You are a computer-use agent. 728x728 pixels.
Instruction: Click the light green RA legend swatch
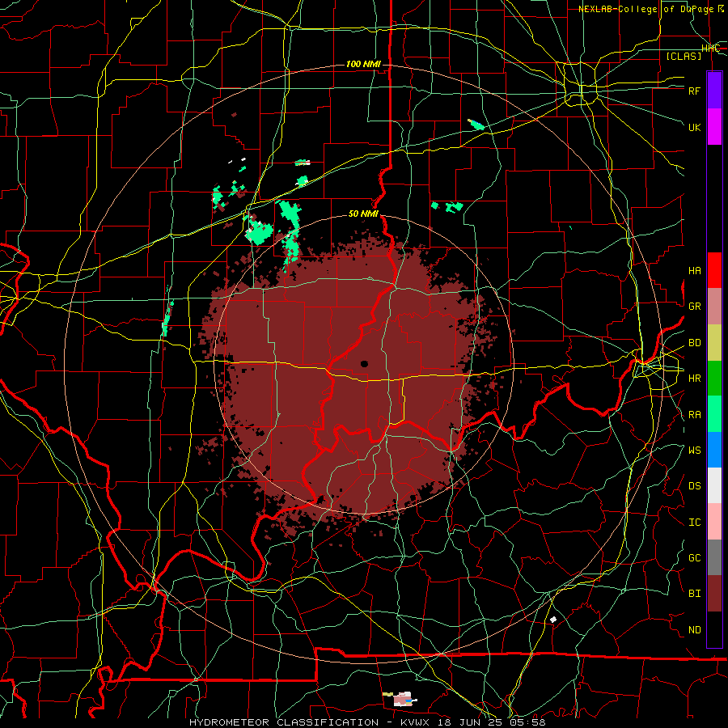click(x=714, y=414)
